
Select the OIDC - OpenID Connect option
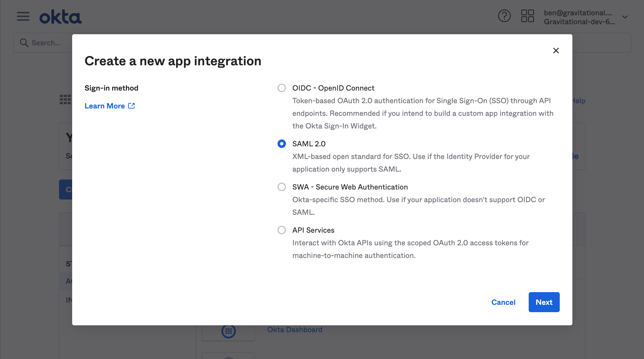(x=282, y=88)
